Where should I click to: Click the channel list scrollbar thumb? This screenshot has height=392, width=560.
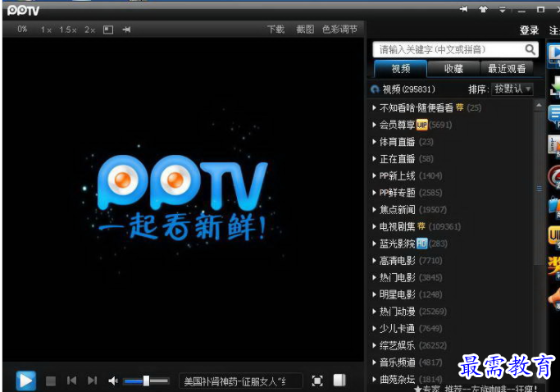pos(539,189)
